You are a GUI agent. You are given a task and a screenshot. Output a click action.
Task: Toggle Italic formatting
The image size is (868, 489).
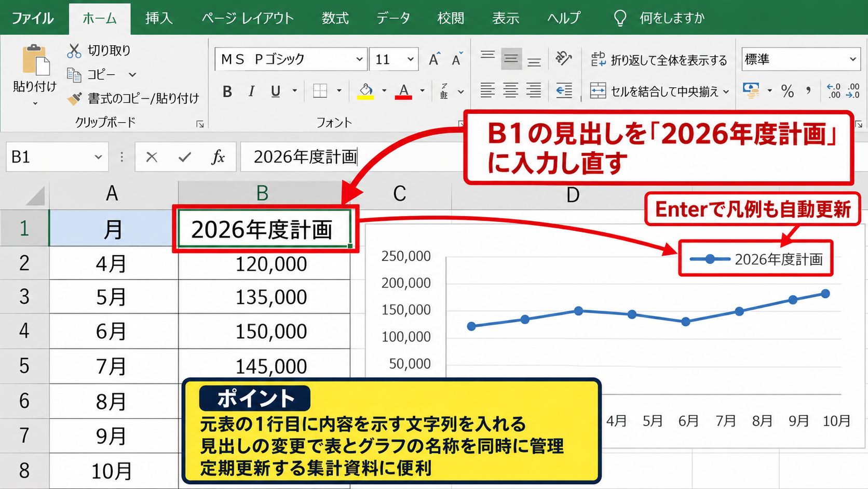[251, 91]
